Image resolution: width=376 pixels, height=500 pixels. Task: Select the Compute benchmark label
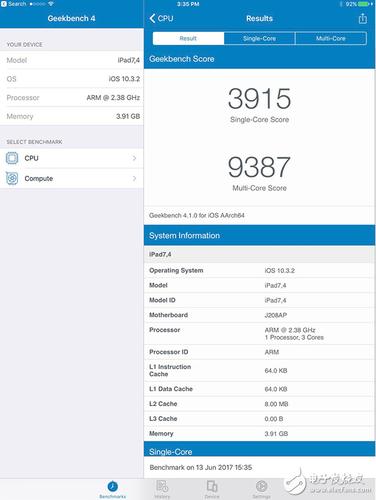click(39, 178)
